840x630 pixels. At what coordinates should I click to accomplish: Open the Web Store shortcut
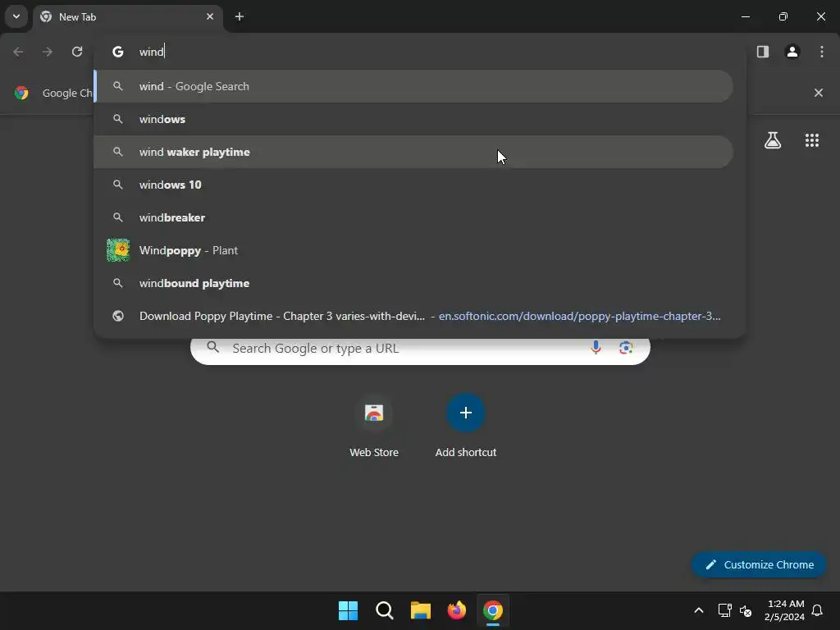[374, 426]
